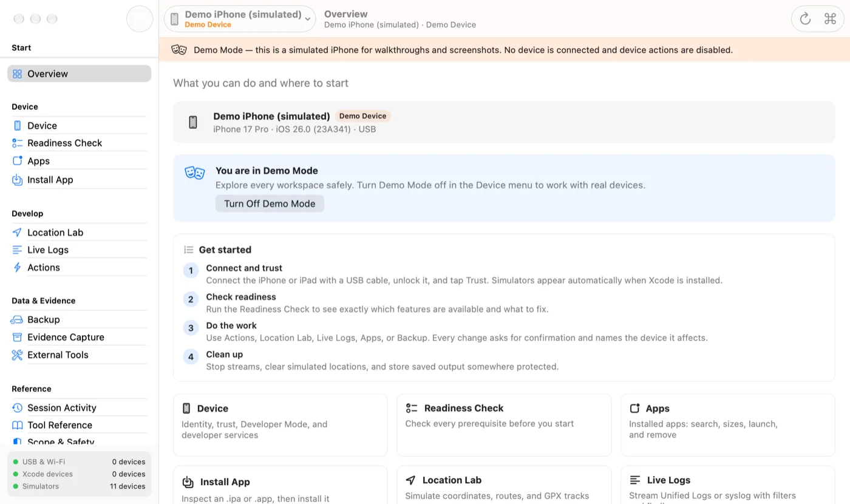Click the 'Check readiness' step heading
Image resolution: width=850 pixels, height=504 pixels.
coord(241,297)
